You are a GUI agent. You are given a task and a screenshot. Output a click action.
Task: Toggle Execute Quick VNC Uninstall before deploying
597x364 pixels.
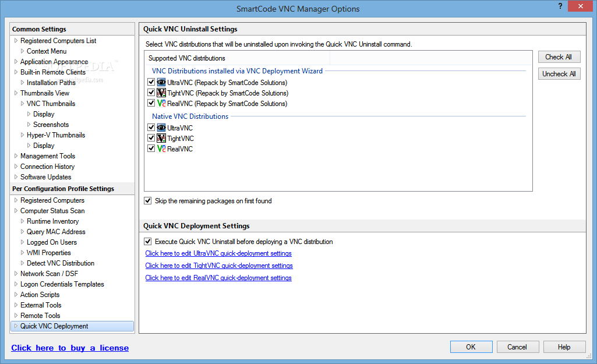tap(148, 241)
